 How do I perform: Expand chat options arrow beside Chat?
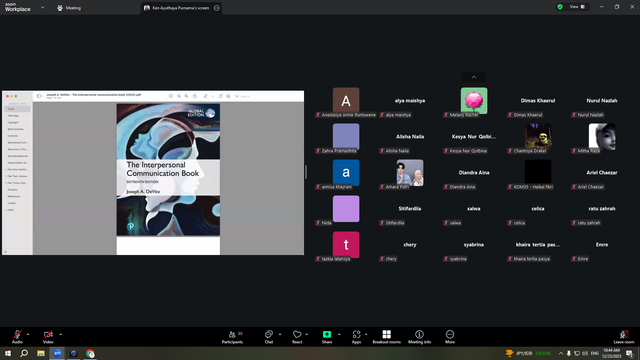[x=280, y=334]
